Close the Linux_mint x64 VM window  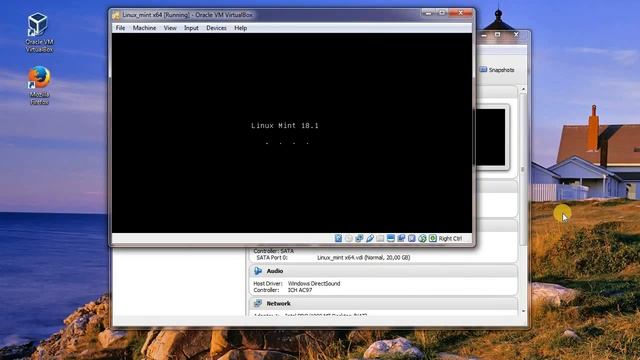coord(460,13)
